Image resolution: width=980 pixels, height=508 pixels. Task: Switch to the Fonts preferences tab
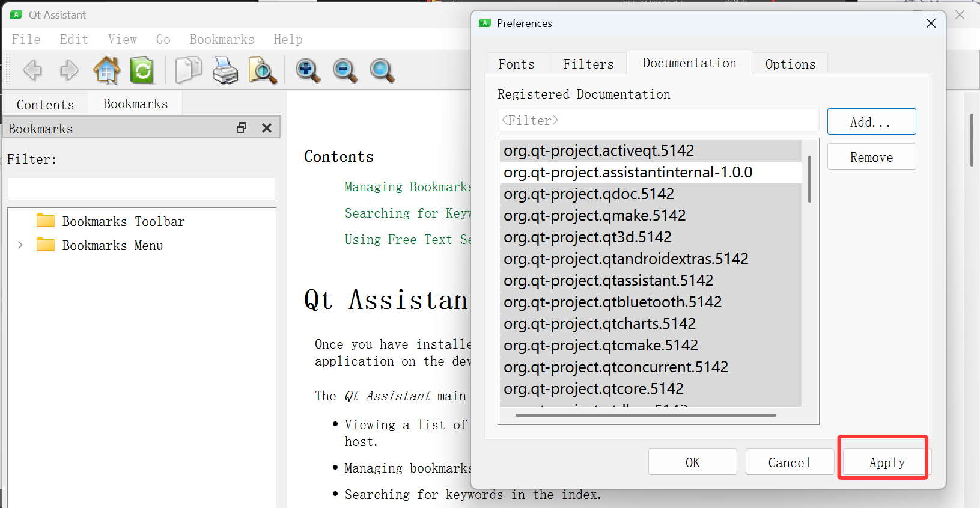517,64
